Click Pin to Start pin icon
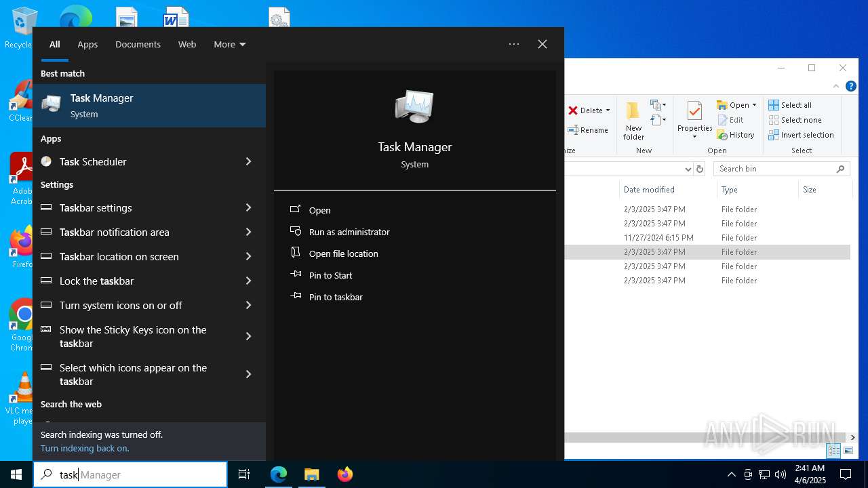The width and height of the screenshot is (868, 488). 296,274
